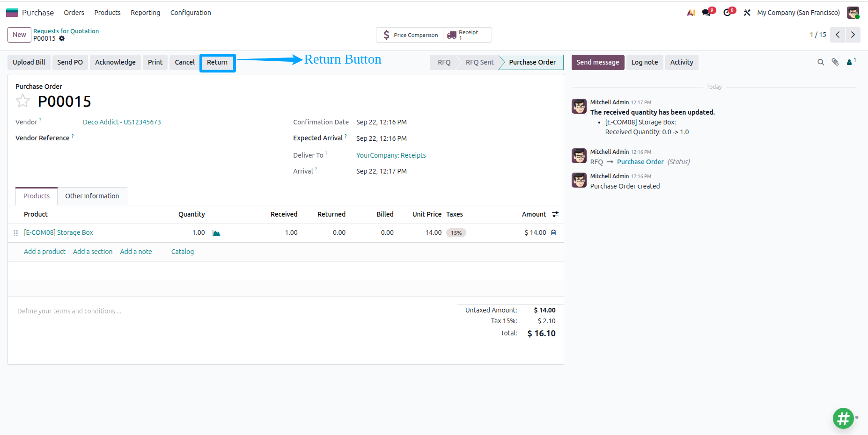This screenshot has width=868, height=435.
Task: Click the Total amount $ 16.10
Action: coord(541,333)
